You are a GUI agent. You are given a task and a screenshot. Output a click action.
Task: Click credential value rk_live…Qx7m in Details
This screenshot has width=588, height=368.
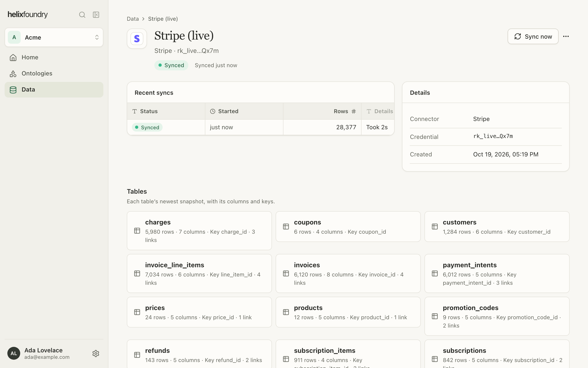[x=493, y=136]
